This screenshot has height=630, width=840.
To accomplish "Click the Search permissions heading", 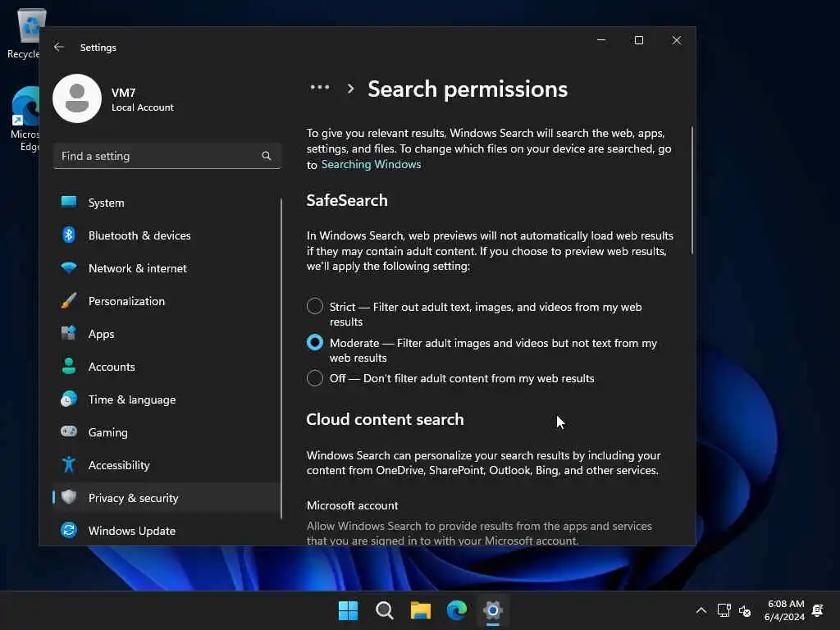I will click(x=467, y=89).
